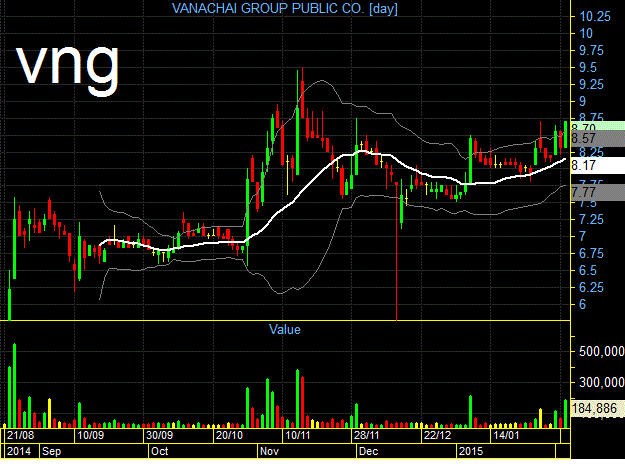Select the 6 price axis label
This screenshot has width=625, height=466.
click(582, 305)
